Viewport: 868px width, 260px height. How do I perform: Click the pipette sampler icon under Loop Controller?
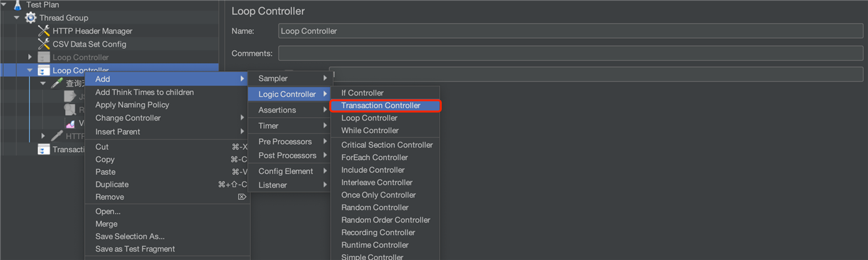click(57, 84)
